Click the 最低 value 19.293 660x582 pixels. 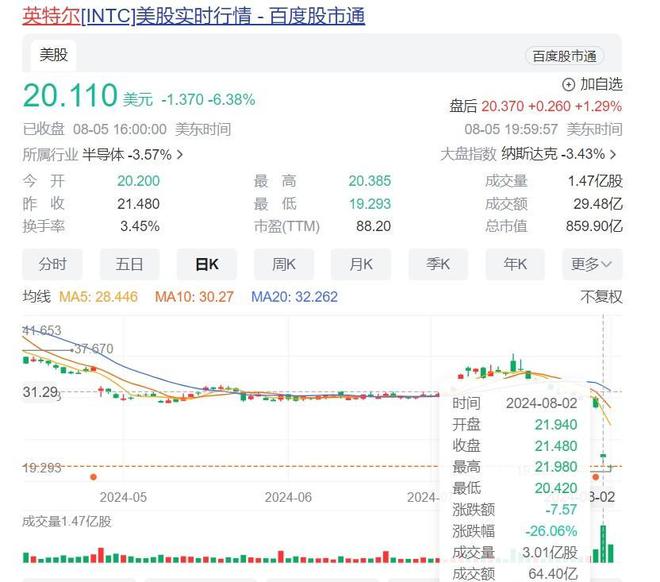click(x=370, y=204)
